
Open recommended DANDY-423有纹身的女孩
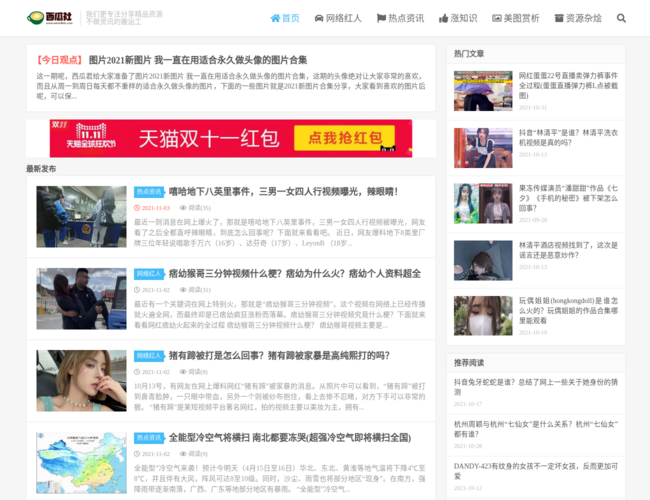[536, 471]
